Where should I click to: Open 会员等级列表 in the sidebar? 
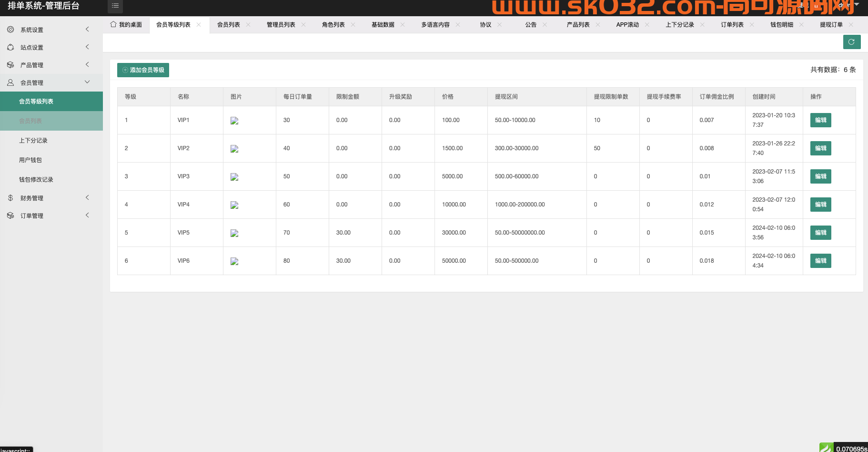point(51,102)
